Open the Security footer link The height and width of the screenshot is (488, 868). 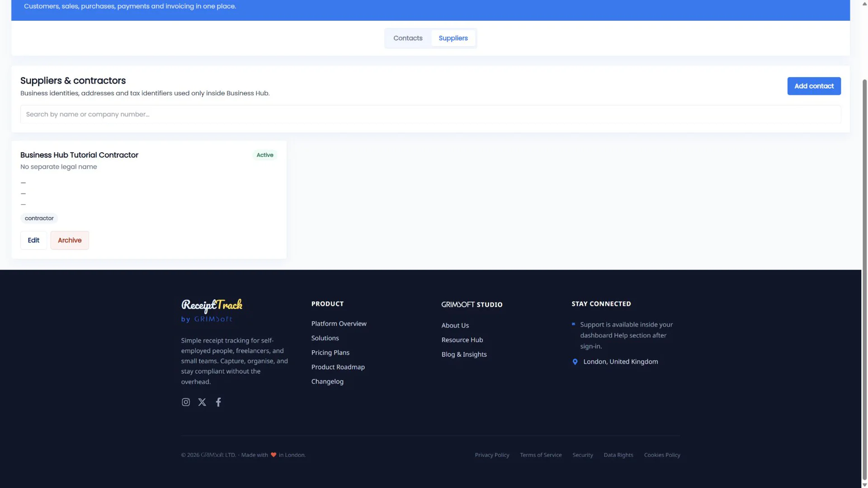[x=583, y=455]
